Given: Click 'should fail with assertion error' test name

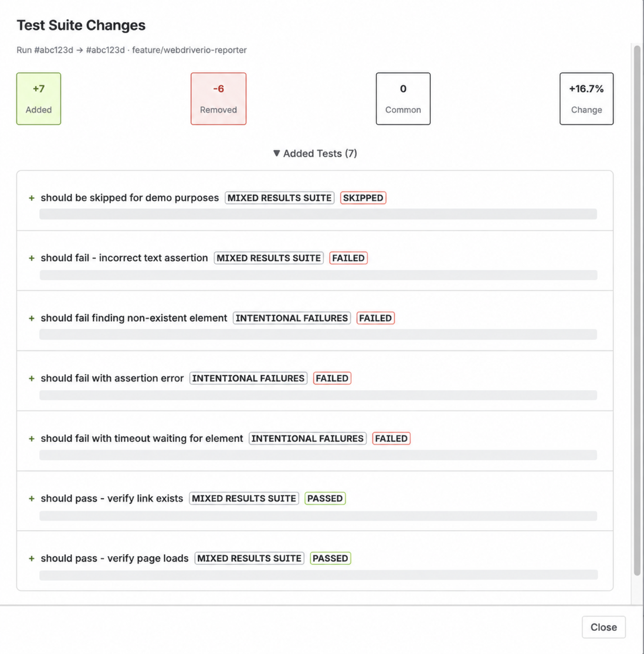Looking at the screenshot, I should click(112, 378).
